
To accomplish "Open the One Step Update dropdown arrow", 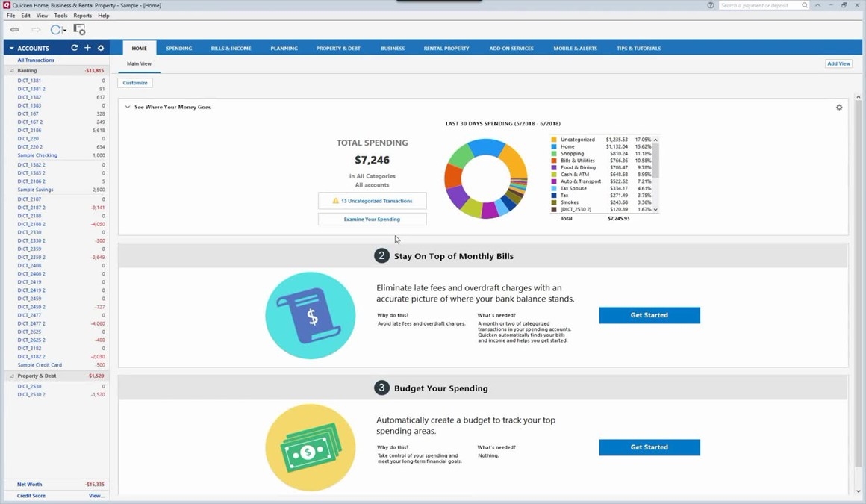I will [x=65, y=31].
